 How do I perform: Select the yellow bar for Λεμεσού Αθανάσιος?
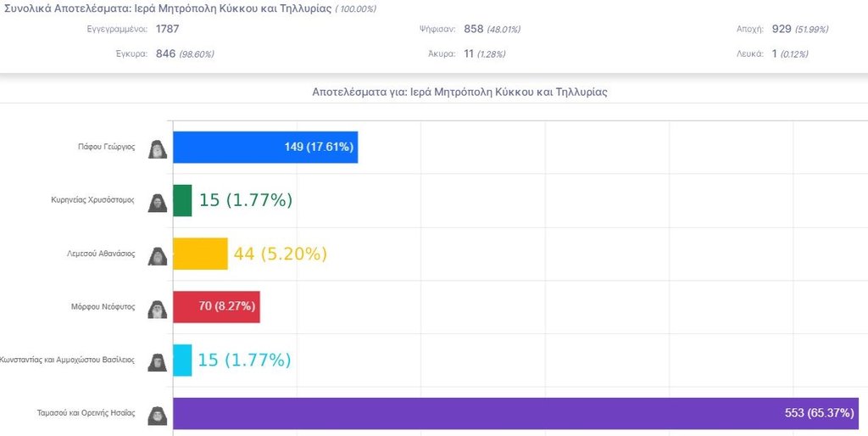200,254
